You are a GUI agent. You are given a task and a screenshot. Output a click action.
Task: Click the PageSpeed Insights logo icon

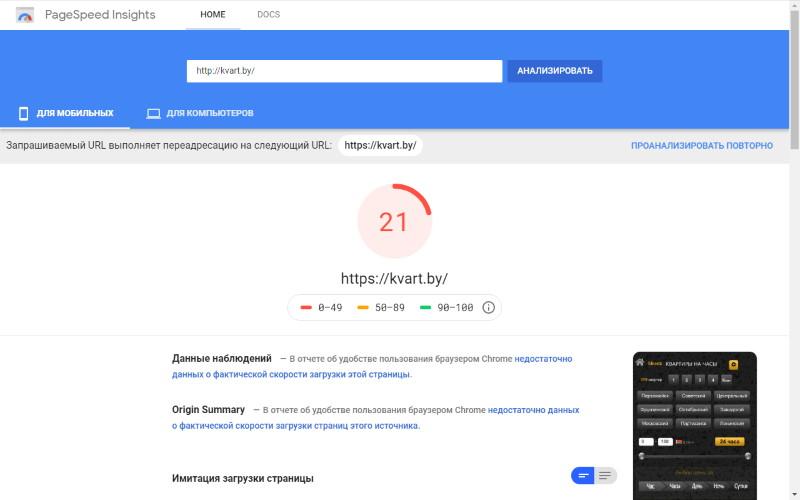24,15
